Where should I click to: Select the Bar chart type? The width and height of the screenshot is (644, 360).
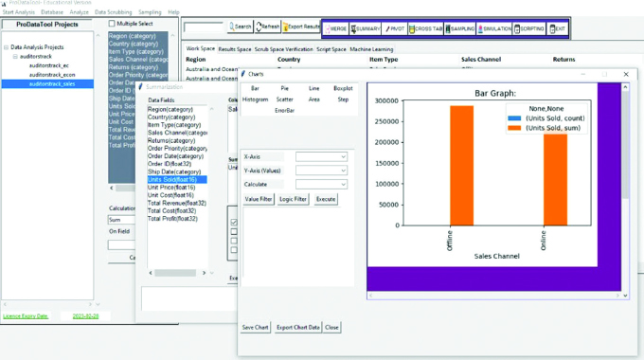pos(255,88)
